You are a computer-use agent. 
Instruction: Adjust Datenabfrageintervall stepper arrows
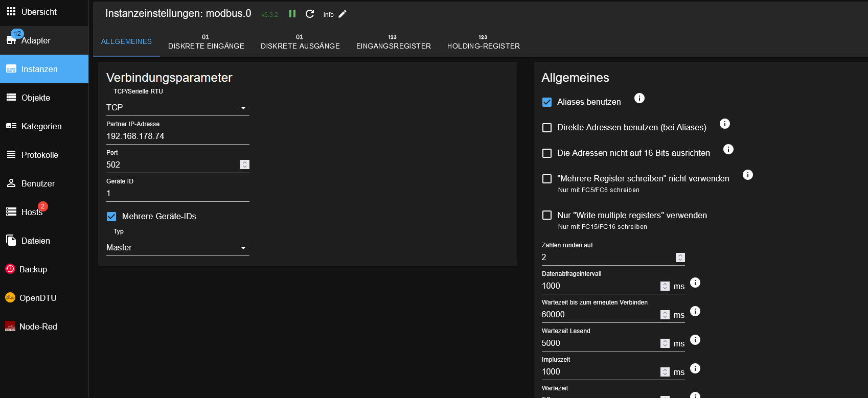(x=665, y=286)
